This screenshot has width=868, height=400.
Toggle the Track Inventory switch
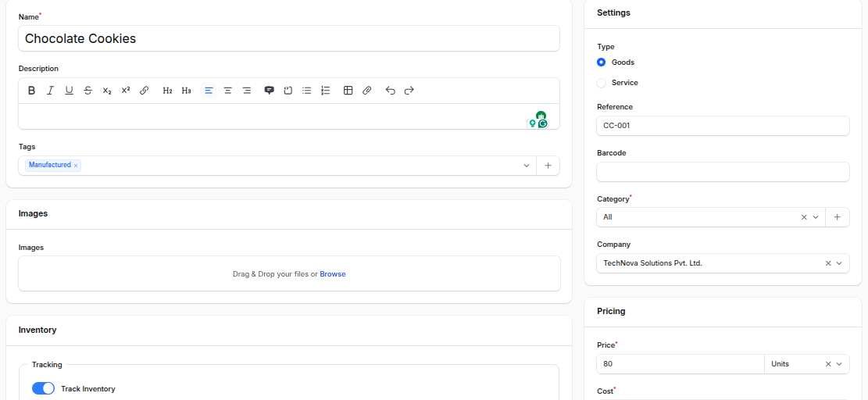pyautogui.click(x=43, y=388)
